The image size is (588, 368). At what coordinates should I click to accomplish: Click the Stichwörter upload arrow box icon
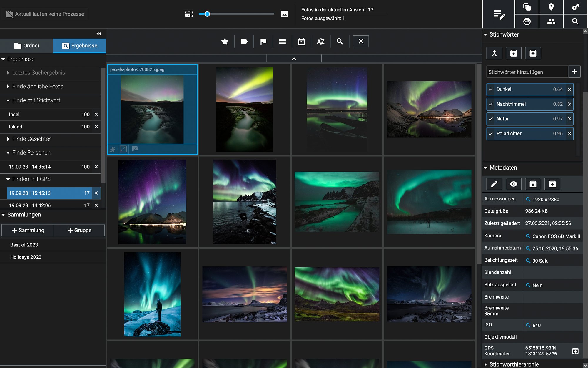[514, 53]
